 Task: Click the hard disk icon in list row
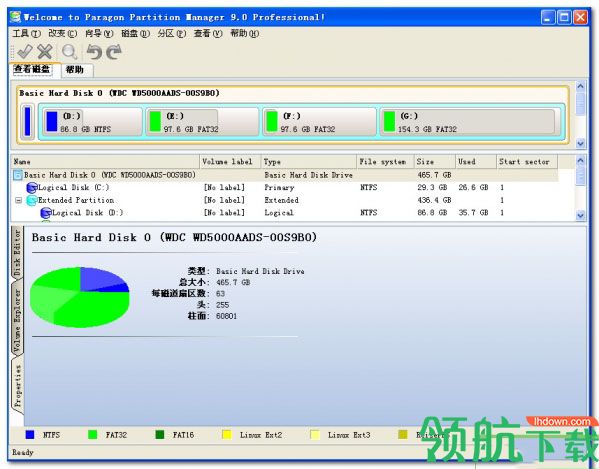18,175
